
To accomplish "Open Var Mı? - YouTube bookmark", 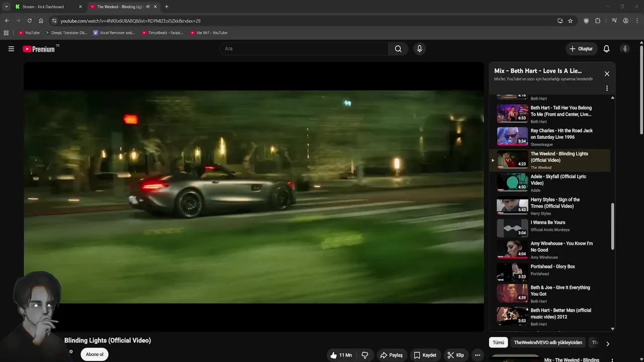I will tap(209, 33).
